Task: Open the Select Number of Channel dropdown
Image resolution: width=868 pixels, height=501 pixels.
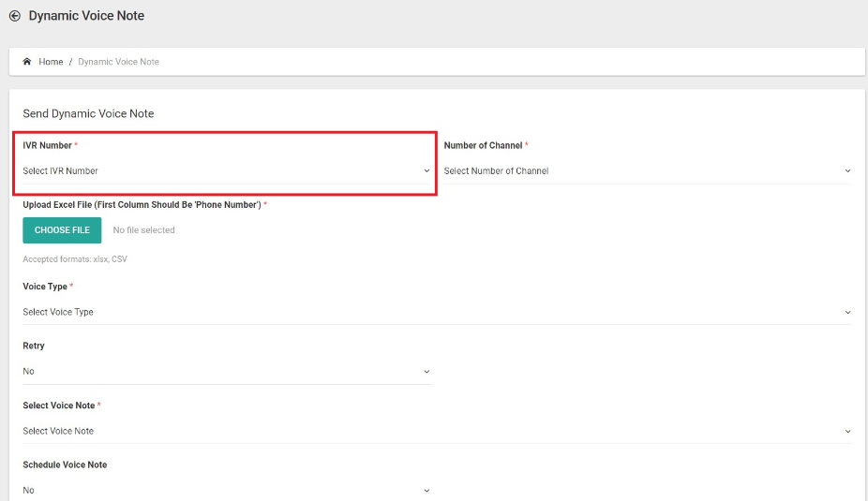Action: tap(648, 170)
